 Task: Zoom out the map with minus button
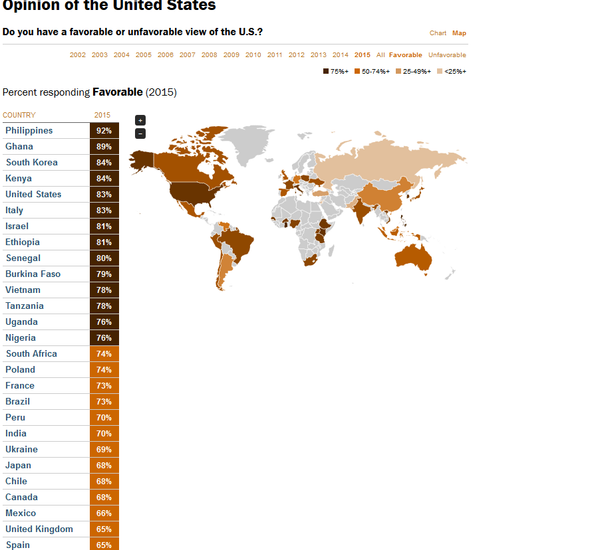coord(140,134)
